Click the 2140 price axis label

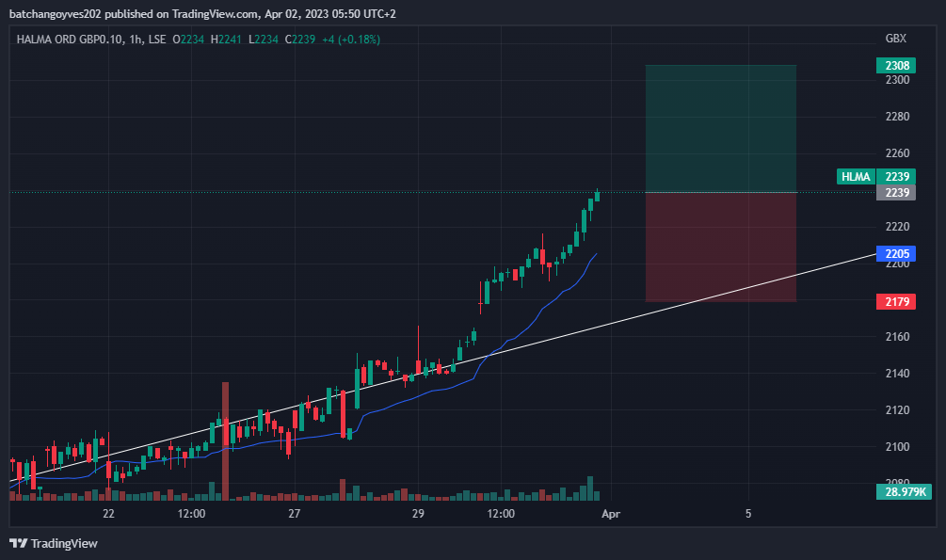pos(897,373)
